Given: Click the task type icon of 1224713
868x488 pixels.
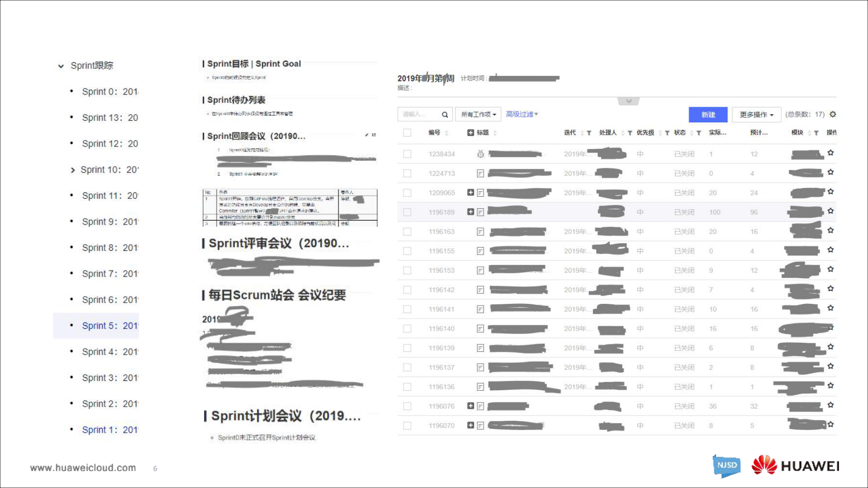Looking at the screenshot, I should (x=480, y=173).
